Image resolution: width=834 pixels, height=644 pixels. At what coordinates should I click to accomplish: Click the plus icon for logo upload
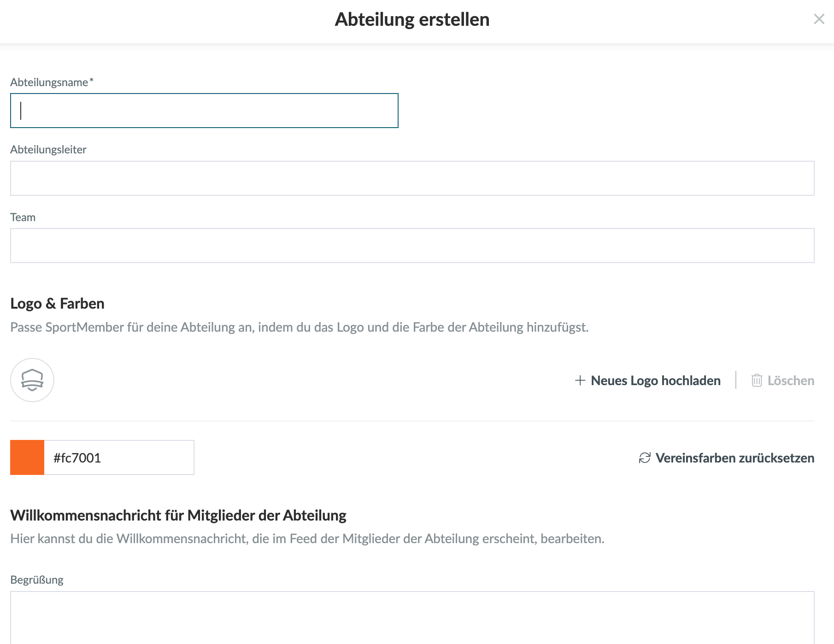click(x=580, y=381)
